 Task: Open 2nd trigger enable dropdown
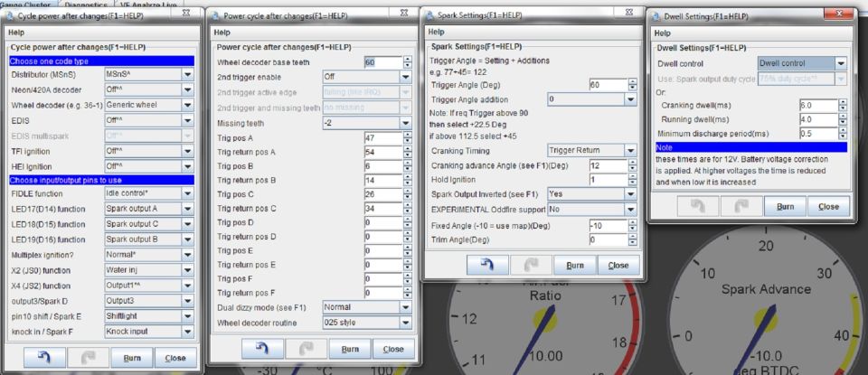(x=367, y=77)
